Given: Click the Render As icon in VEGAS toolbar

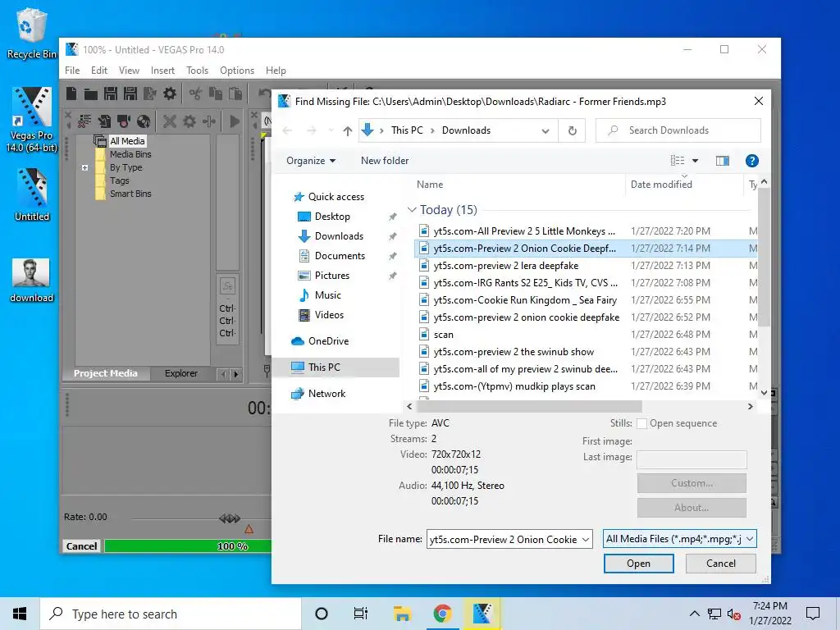Looking at the screenshot, I should pyautogui.click(x=150, y=94).
